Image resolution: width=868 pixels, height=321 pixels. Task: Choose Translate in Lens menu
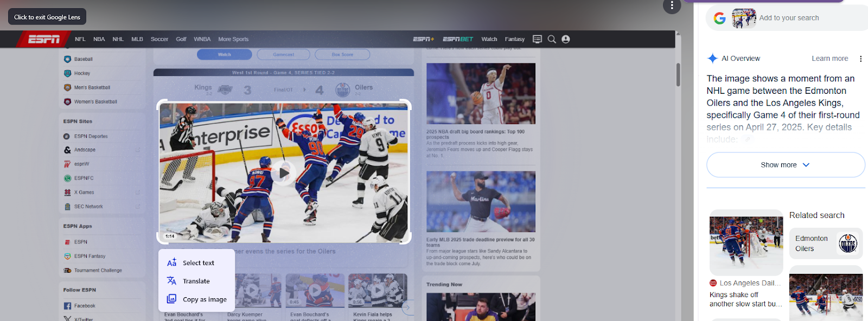click(x=197, y=281)
